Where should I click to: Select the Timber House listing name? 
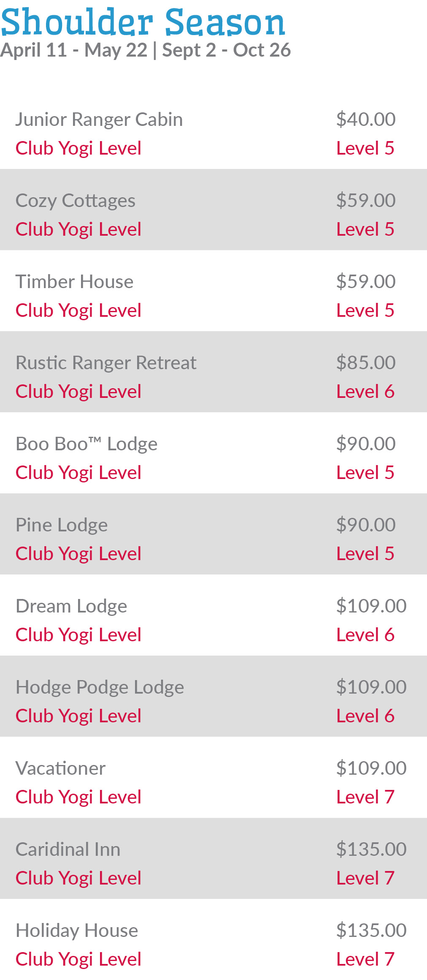pyautogui.click(x=74, y=282)
